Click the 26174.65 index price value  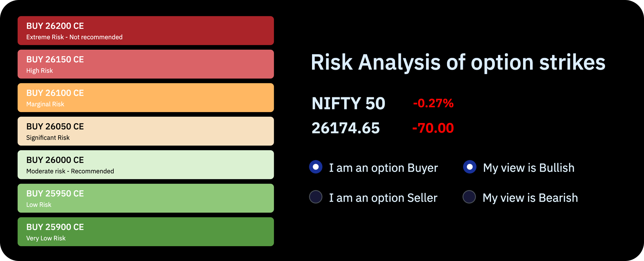click(345, 128)
